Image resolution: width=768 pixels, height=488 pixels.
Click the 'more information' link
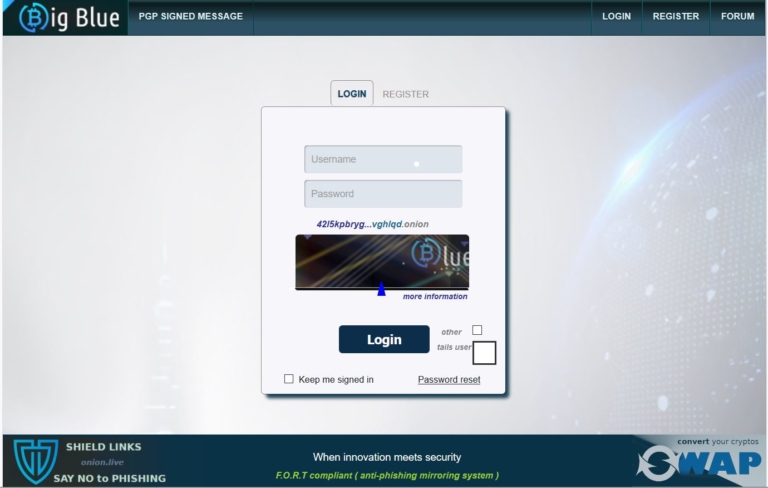point(435,296)
